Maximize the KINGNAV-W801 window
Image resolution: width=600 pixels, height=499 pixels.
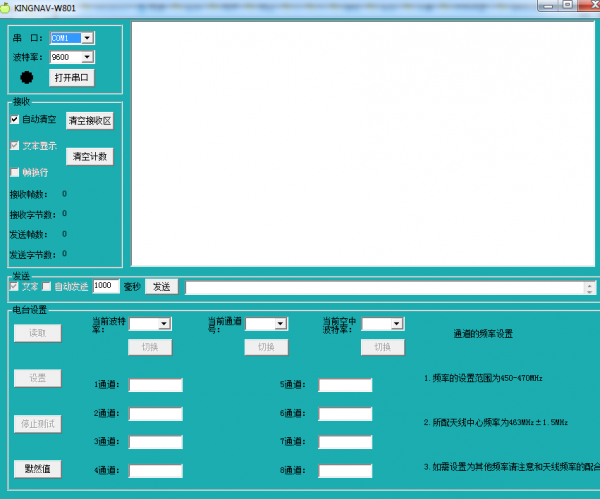[568, 5]
